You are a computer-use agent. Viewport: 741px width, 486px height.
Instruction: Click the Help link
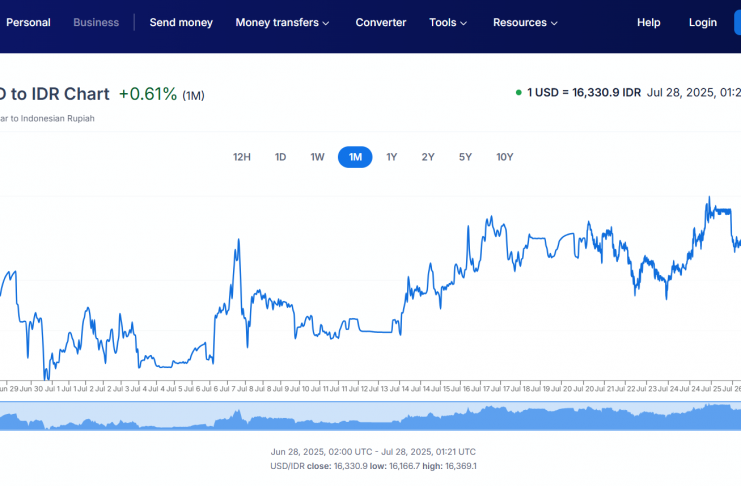click(x=649, y=22)
